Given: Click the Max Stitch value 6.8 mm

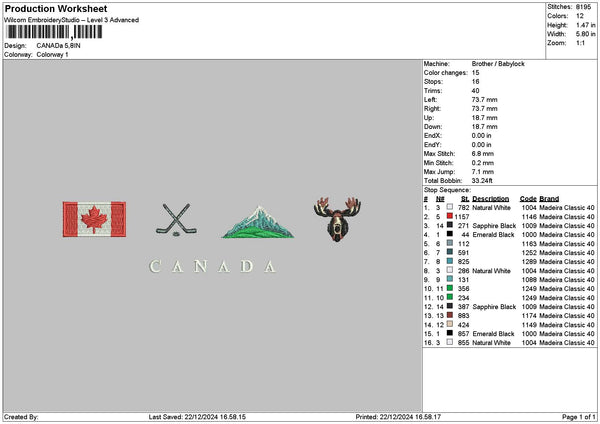Looking at the screenshot, I should pyautogui.click(x=483, y=153).
